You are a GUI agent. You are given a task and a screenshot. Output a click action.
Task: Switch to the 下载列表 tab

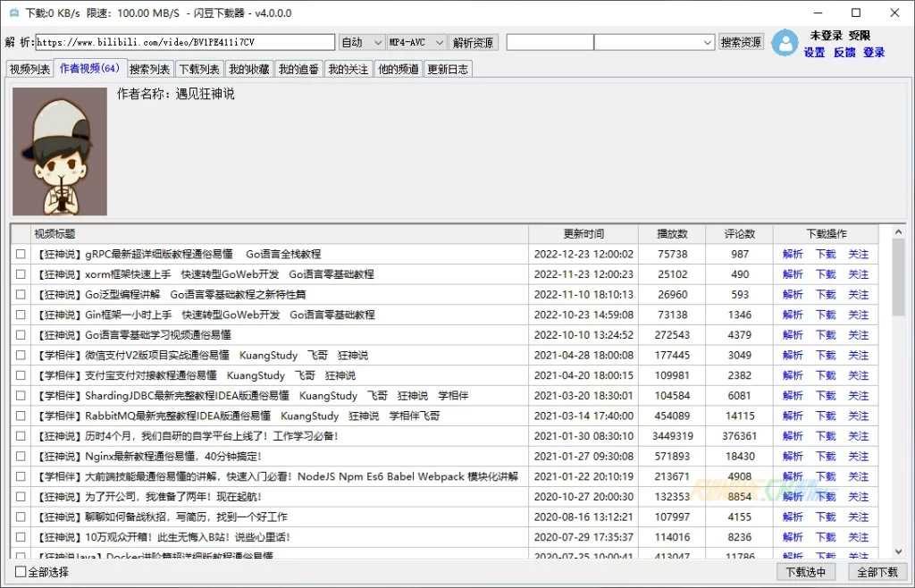198,70
